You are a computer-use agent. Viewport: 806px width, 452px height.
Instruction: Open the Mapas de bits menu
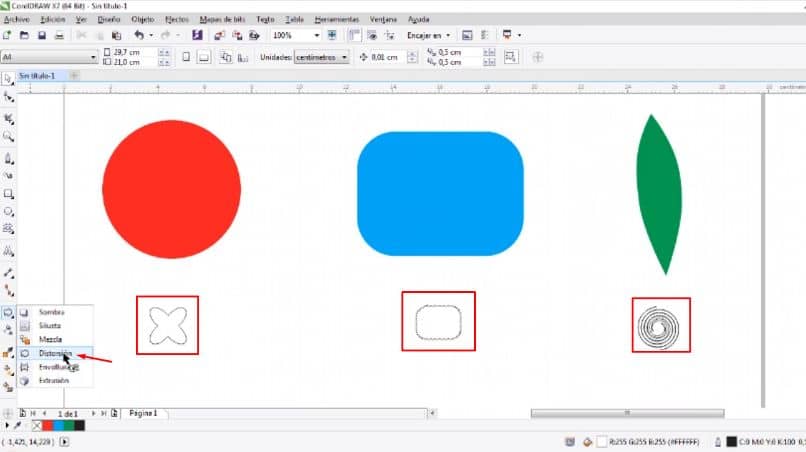222,20
